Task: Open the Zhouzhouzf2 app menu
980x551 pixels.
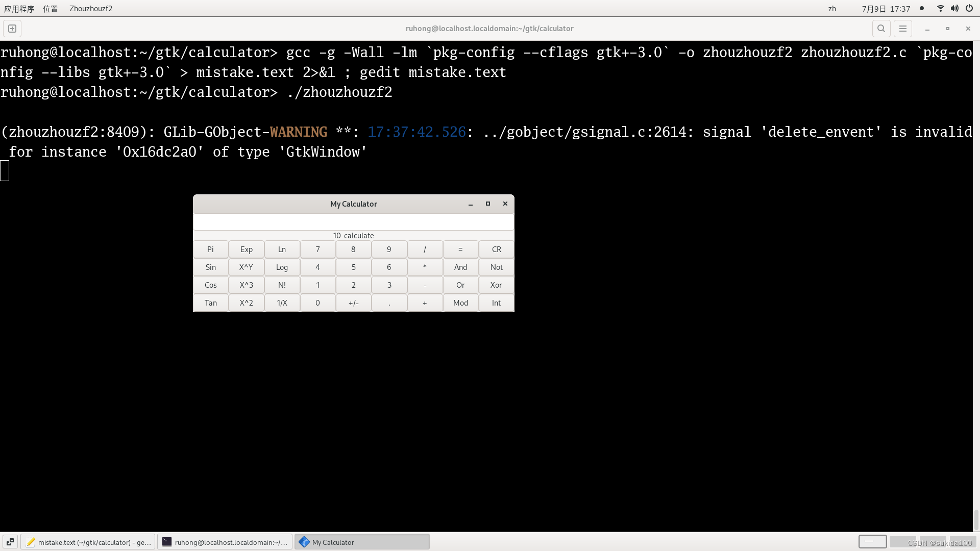Action: pos(91,9)
